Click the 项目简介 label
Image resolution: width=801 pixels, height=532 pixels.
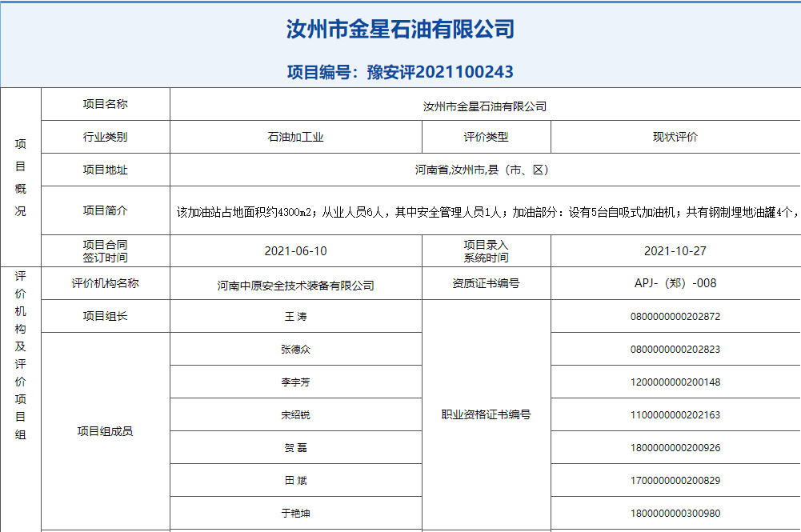pos(106,210)
